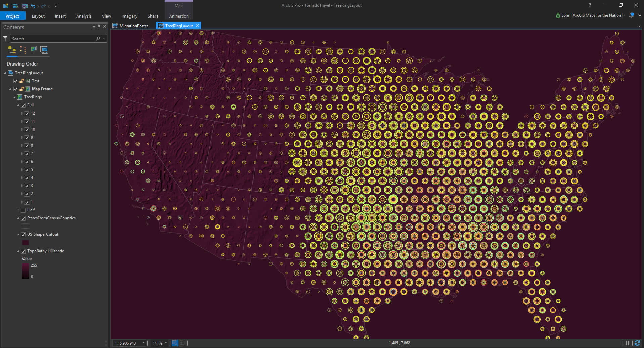Click the filter icon in Contents pane

(x=5, y=39)
